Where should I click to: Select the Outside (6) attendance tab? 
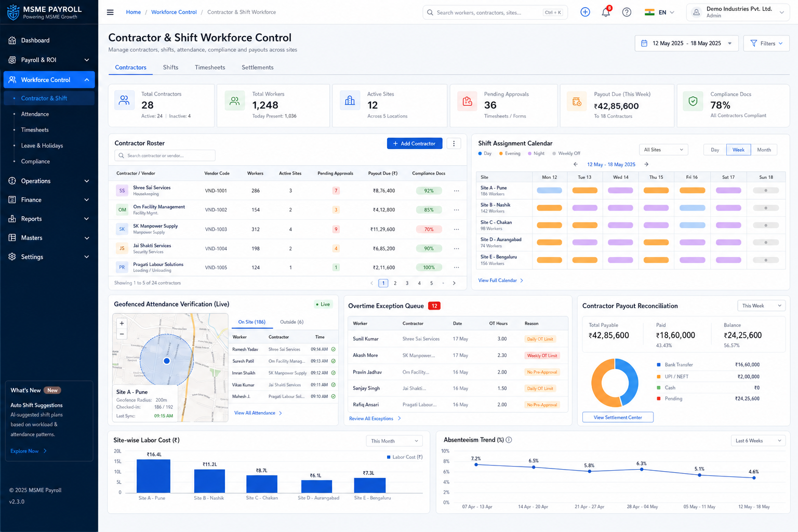pos(291,322)
